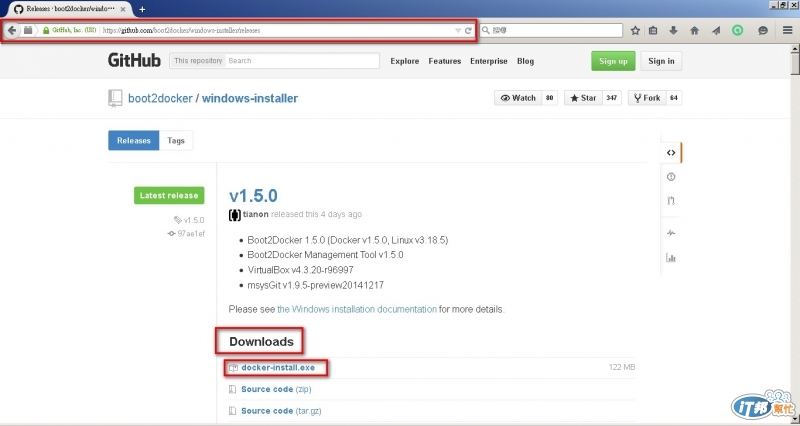Screen dimensions: 800x426
Task: Switch to the Tags tab
Action: pos(176,141)
